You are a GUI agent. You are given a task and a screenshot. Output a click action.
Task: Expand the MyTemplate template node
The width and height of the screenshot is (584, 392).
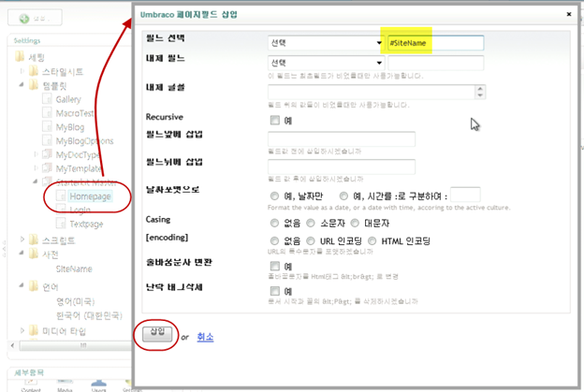pyautogui.click(x=36, y=167)
